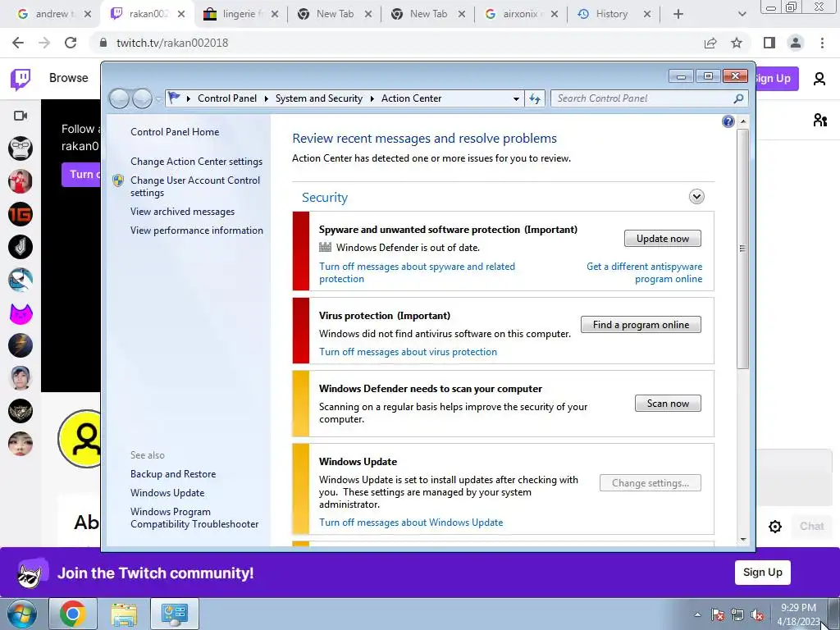Click Browse on Twitch navigation
This screenshot has height=630, width=840.
click(69, 78)
